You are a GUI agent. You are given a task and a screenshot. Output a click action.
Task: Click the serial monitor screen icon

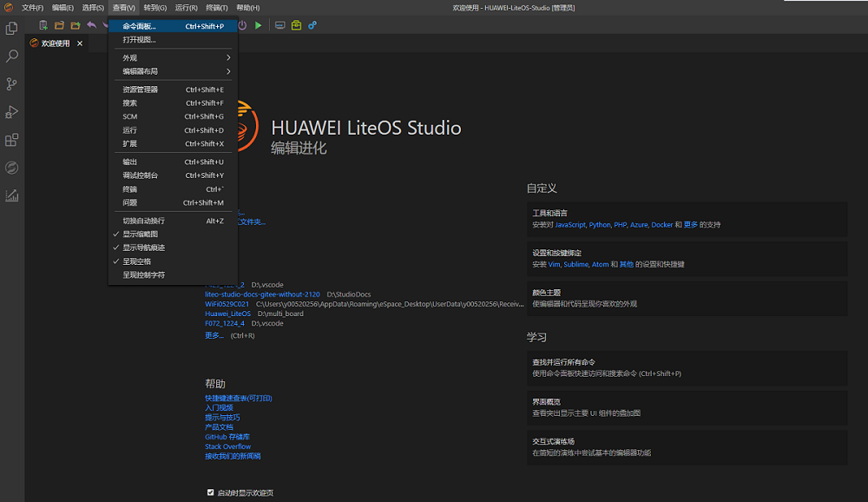point(280,25)
